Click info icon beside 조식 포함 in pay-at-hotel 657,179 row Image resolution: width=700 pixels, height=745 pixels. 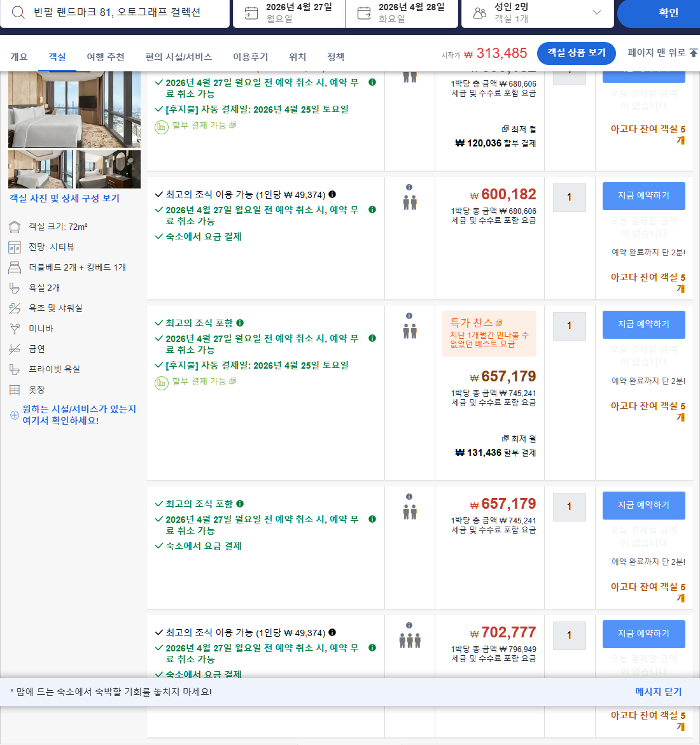point(241,504)
